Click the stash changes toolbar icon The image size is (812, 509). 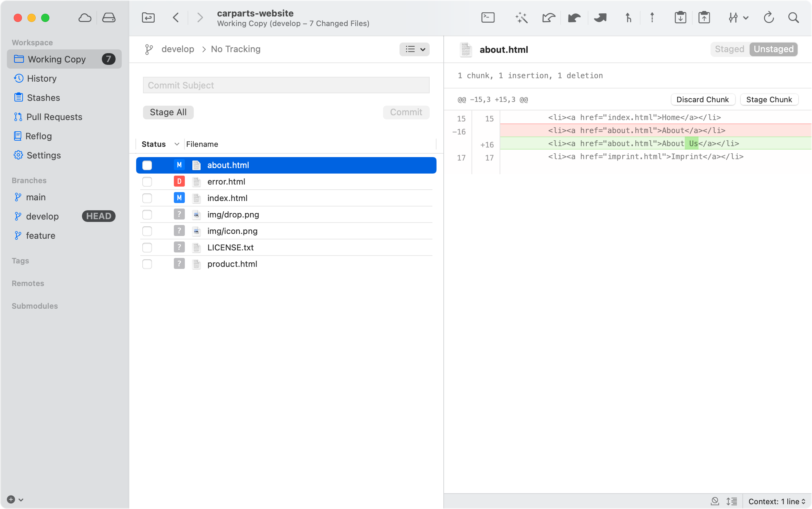680,17
